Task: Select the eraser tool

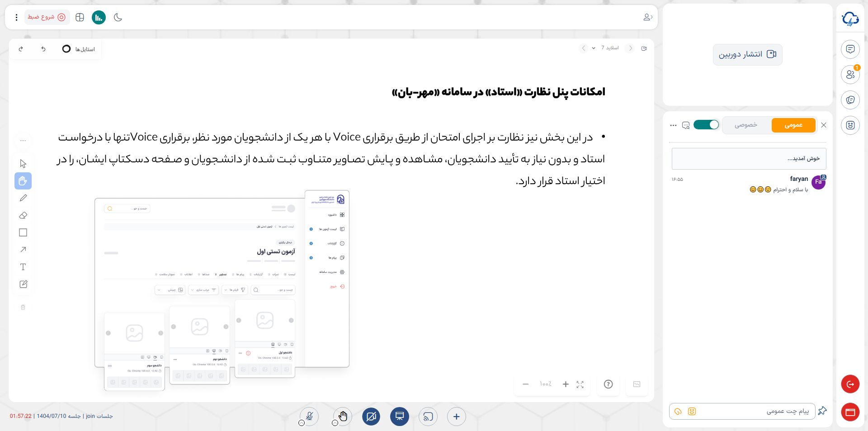Action: 23,215
